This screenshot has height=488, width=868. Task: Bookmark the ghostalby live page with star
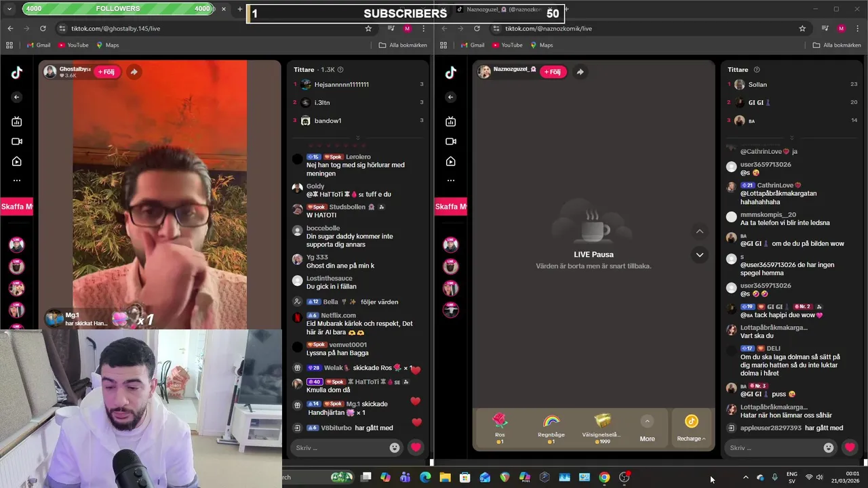pyautogui.click(x=368, y=28)
